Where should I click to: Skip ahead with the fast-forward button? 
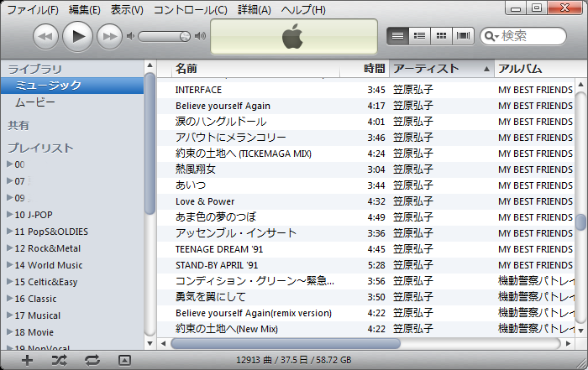point(109,37)
